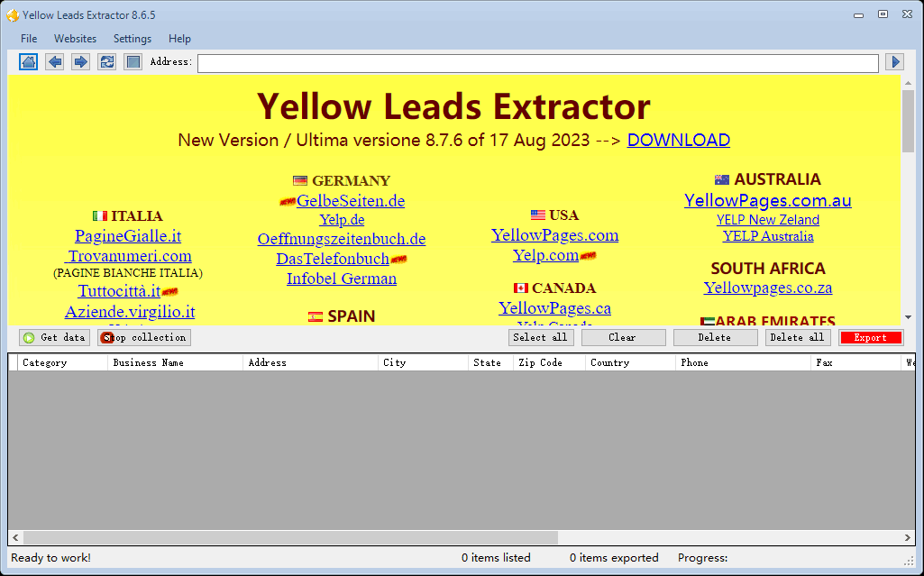Sort by Address column header

click(x=310, y=362)
